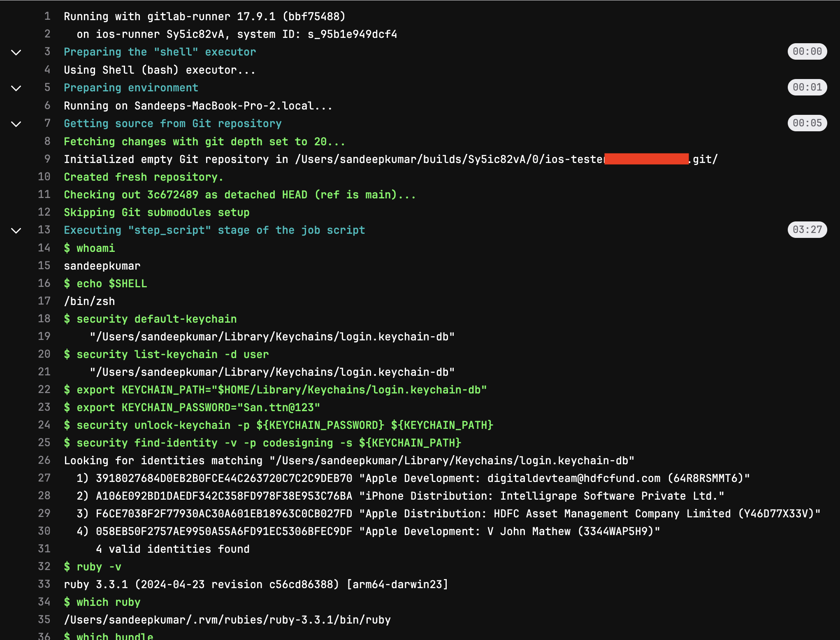Click the output 'sandeepkumar' on line 15
840x640 pixels.
coord(102,266)
